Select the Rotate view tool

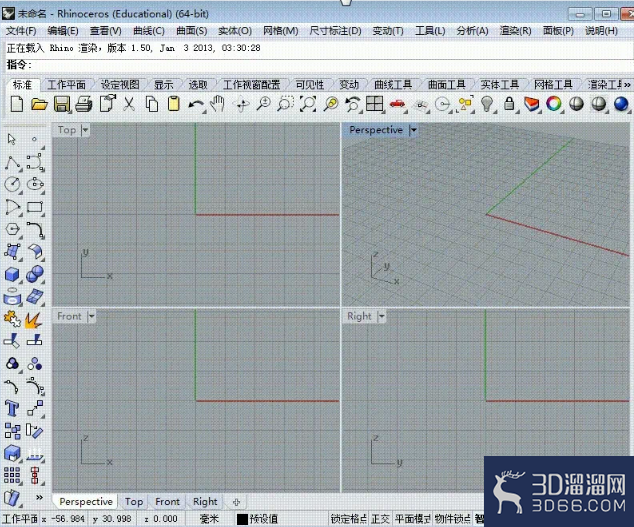242,105
